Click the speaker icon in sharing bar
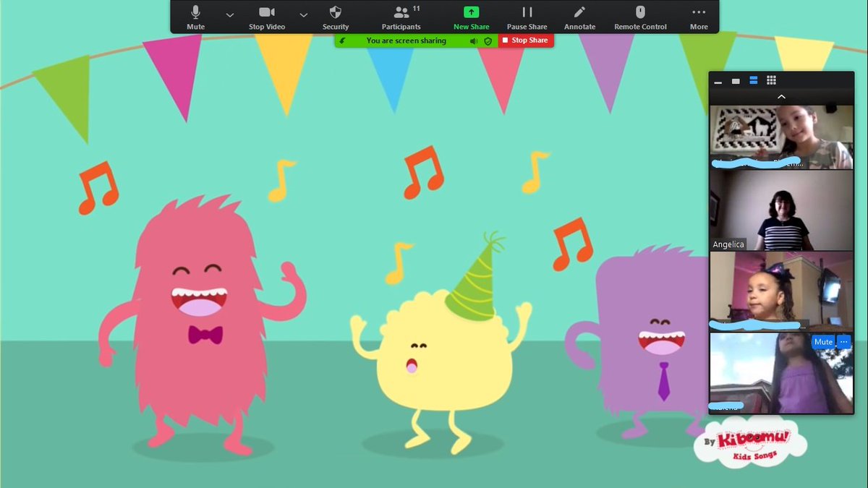The height and width of the screenshot is (488, 868). coord(474,41)
